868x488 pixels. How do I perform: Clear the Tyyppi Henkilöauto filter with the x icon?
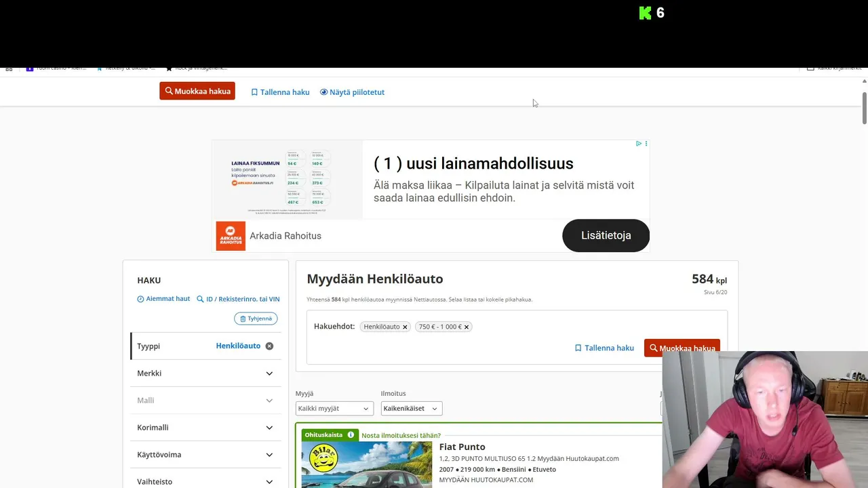(x=269, y=346)
